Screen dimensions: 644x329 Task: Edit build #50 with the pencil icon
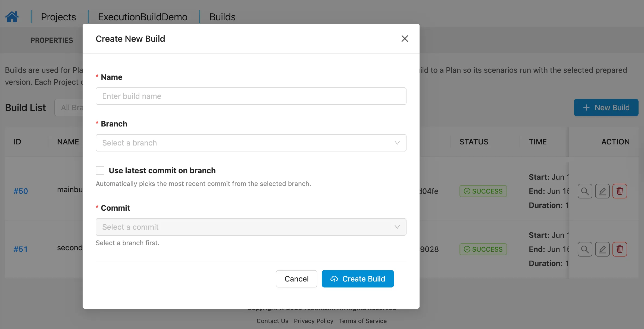[602, 191]
